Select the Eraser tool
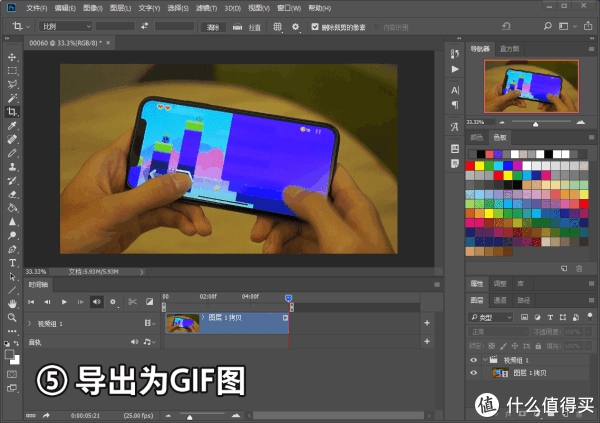This screenshot has height=423, width=600. [12, 194]
